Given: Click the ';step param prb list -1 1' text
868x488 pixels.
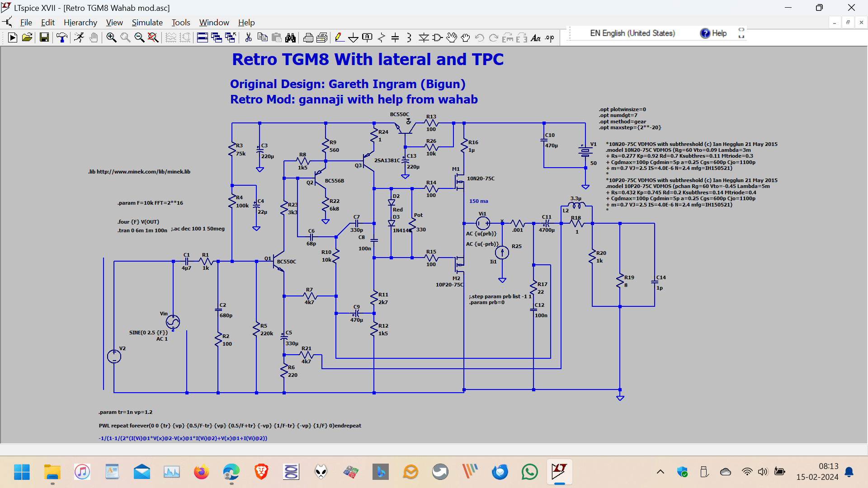Looking at the screenshot, I should pos(500,296).
